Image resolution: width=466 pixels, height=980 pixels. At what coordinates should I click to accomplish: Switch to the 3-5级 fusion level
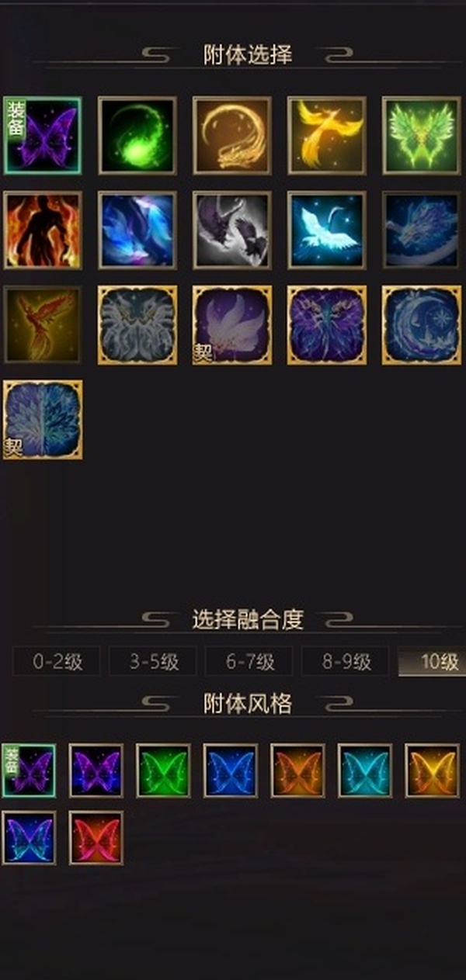153,662
